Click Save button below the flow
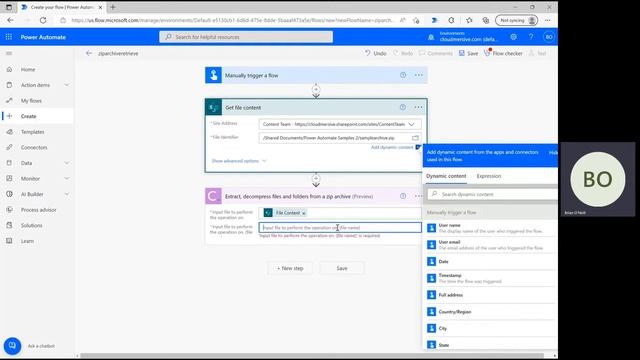640x360 pixels. (x=342, y=268)
